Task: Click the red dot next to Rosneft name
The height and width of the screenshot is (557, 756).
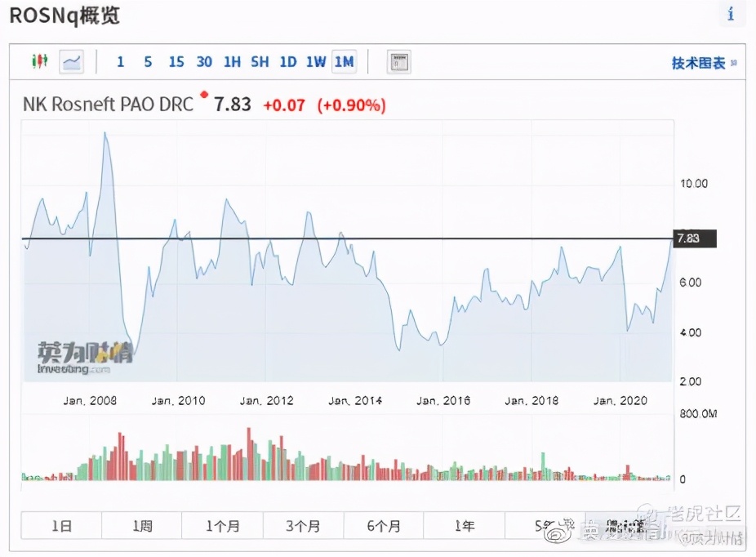Action: click(x=204, y=95)
